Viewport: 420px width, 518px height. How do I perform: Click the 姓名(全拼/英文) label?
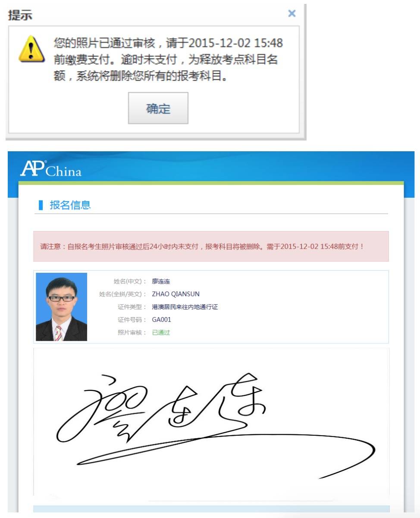[x=123, y=294]
